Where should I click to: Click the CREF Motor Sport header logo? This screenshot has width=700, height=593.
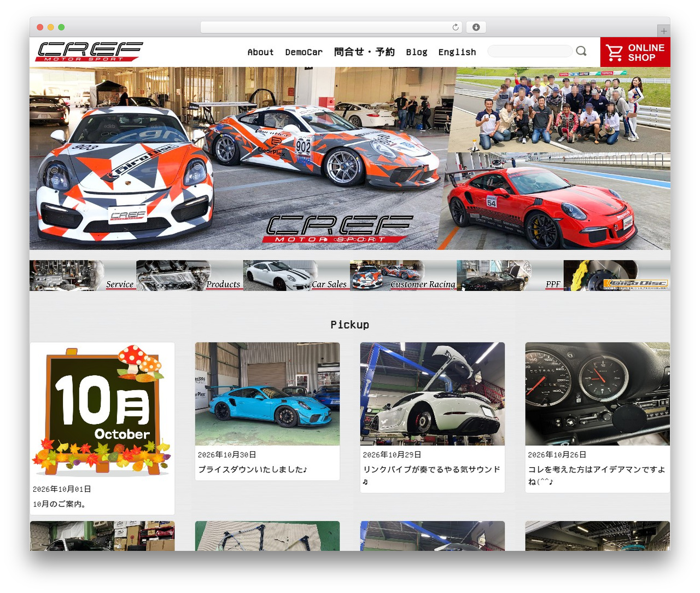(x=89, y=51)
